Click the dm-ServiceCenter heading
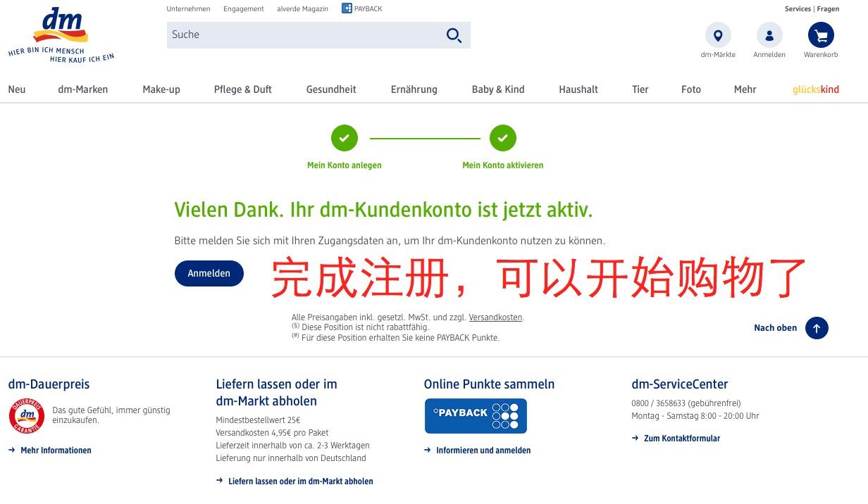 tap(680, 384)
